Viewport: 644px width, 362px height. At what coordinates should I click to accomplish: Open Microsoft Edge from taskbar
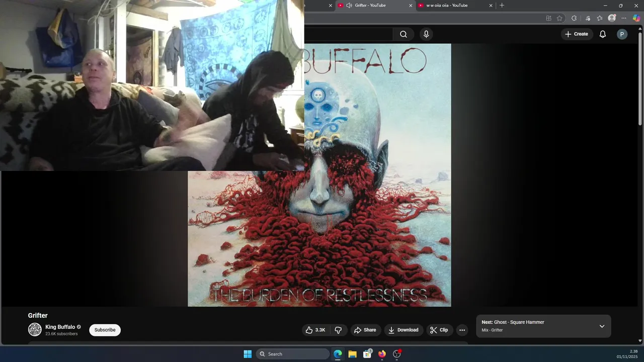(x=338, y=354)
